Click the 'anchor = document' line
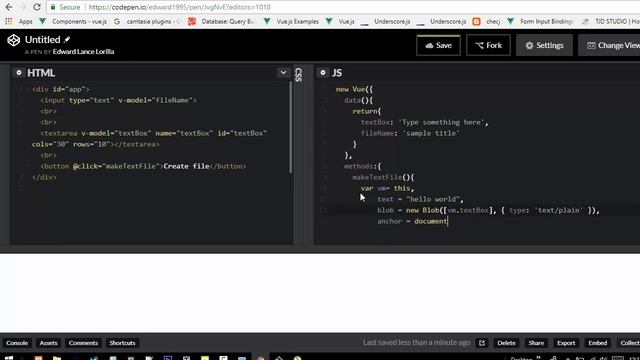 pyautogui.click(x=412, y=221)
